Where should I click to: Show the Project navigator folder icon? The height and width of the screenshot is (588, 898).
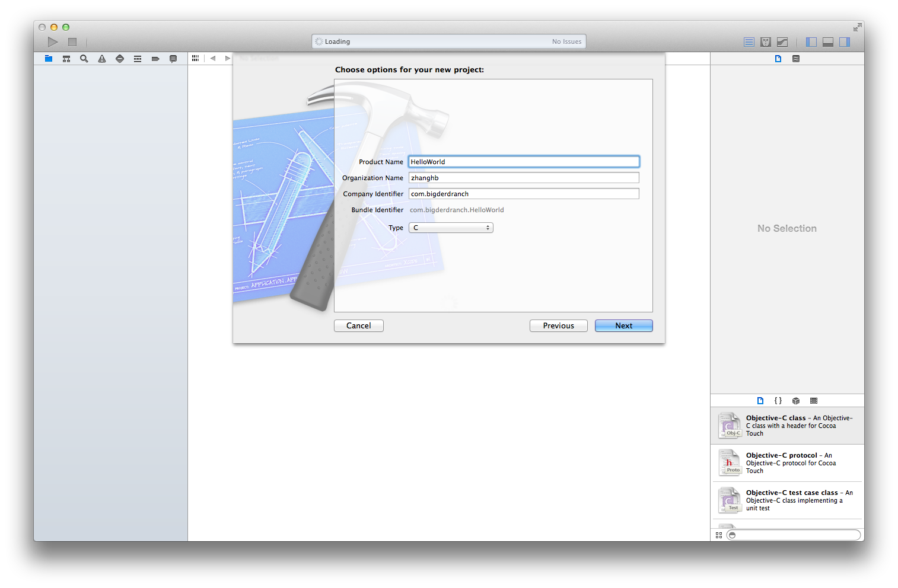pyautogui.click(x=49, y=59)
